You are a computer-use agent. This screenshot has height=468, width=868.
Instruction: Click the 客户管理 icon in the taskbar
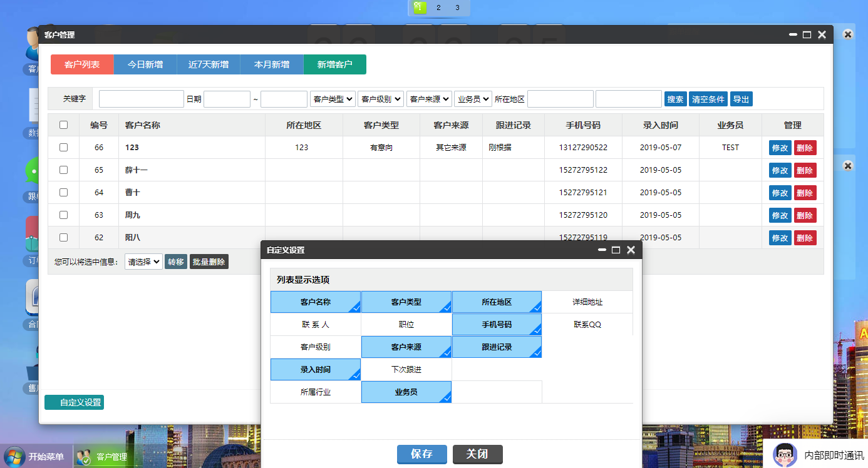103,456
